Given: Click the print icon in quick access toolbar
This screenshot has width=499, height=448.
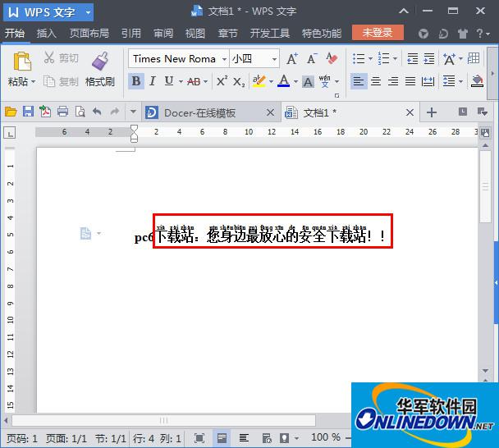Looking at the screenshot, I should pos(62,112).
